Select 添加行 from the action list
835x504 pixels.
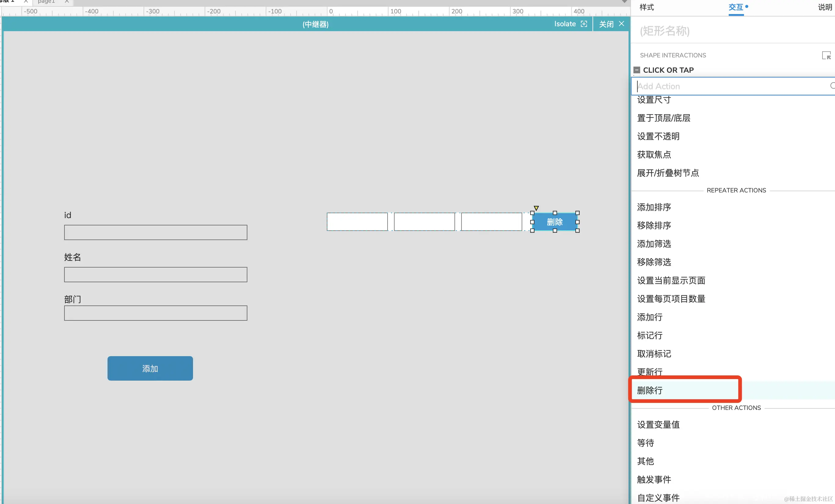pos(650,317)
